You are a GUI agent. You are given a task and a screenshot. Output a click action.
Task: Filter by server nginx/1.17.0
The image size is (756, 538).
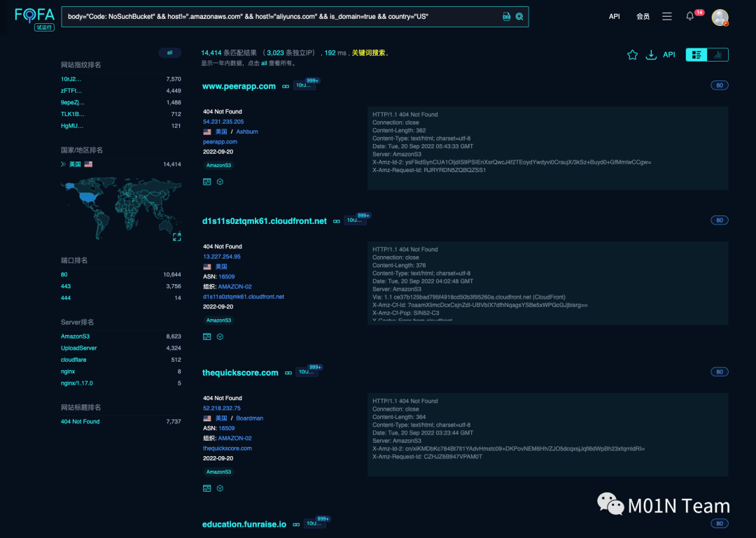(x=77, y=383)
